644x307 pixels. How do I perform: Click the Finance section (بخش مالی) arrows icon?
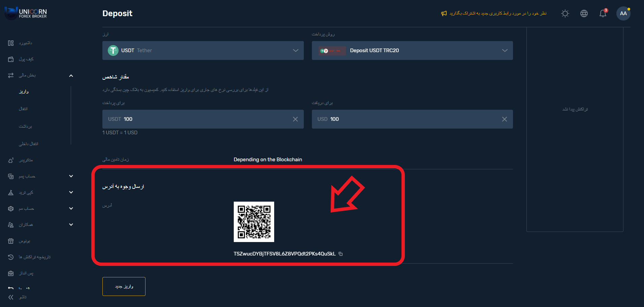click(x=11, y=75)
